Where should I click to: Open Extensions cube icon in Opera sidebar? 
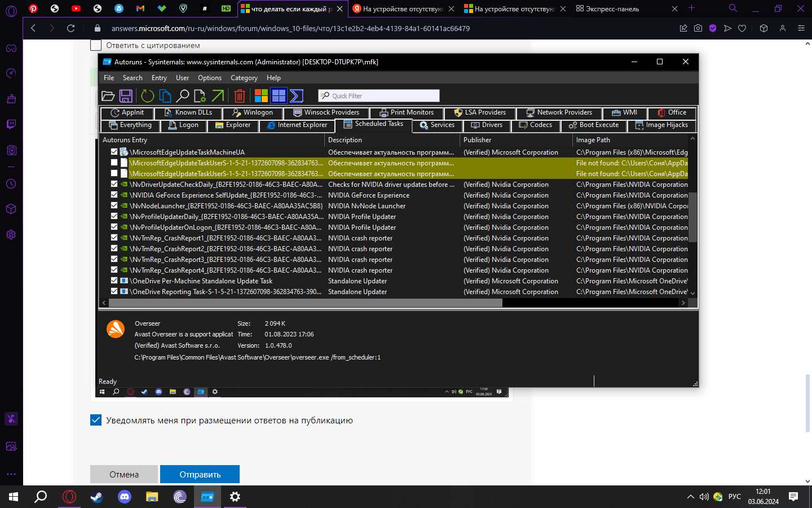click(x=11, y=209)
